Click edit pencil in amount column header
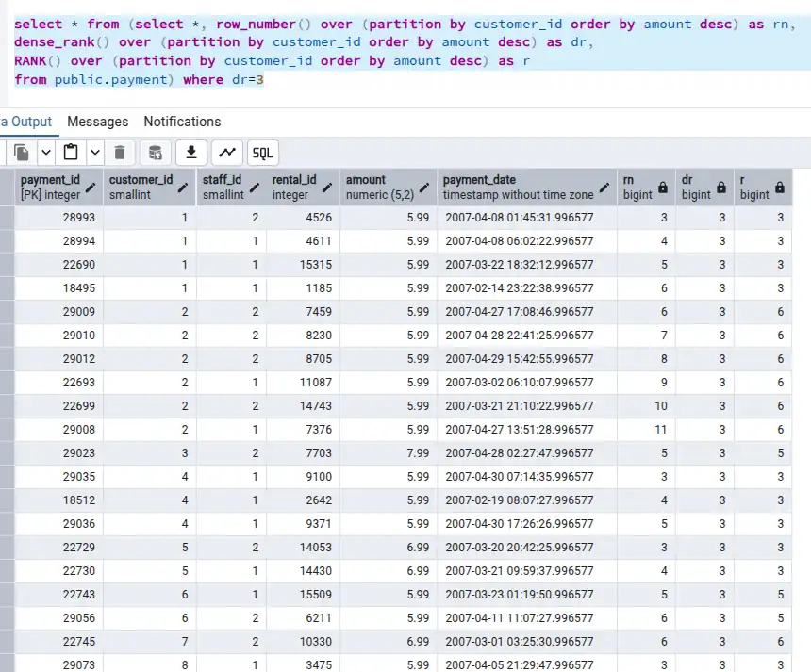811x672 pixels. pyautogui.click(x=424, y=188)
